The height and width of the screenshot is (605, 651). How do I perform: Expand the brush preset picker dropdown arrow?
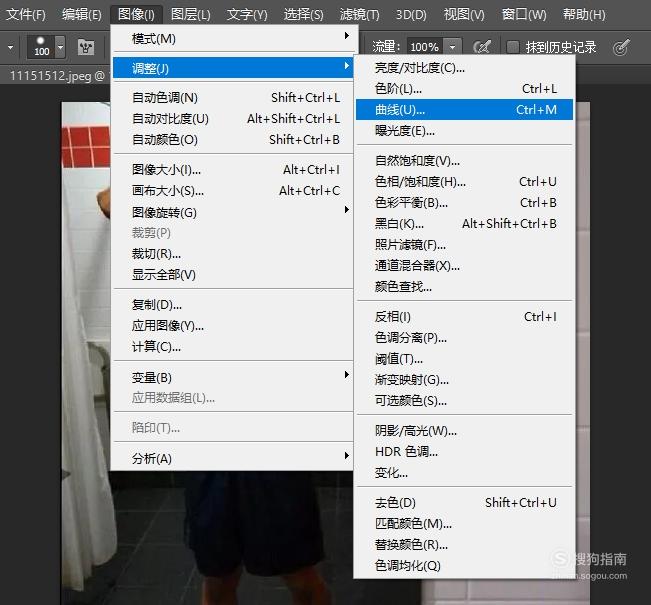click(x=61, y=47)
